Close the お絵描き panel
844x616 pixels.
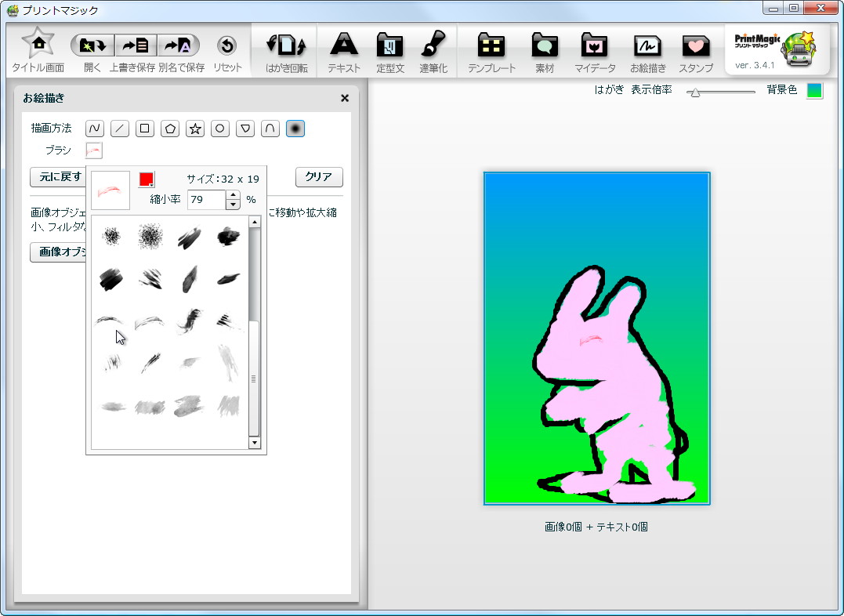click(x=345, y=98)
